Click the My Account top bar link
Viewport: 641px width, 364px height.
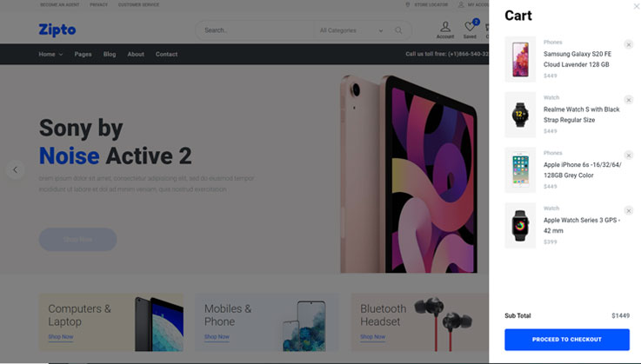pos(473,4)
